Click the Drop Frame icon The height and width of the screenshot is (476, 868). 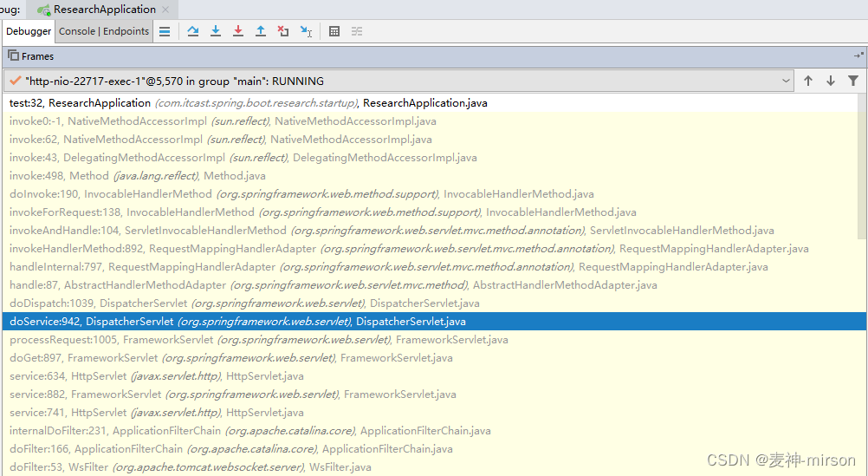[x=283, y=31]
